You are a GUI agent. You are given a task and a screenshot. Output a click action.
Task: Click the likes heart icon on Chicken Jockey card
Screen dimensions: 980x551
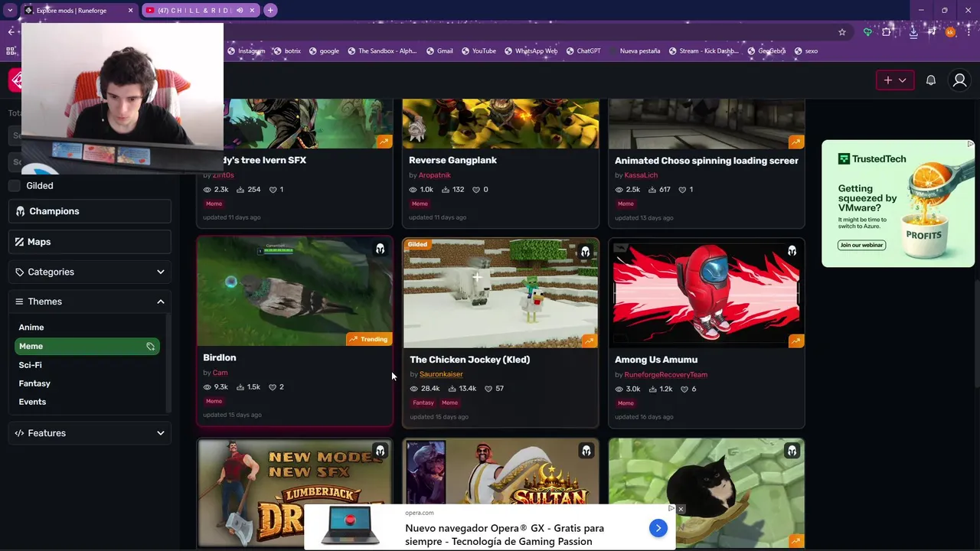coord(488,389)
